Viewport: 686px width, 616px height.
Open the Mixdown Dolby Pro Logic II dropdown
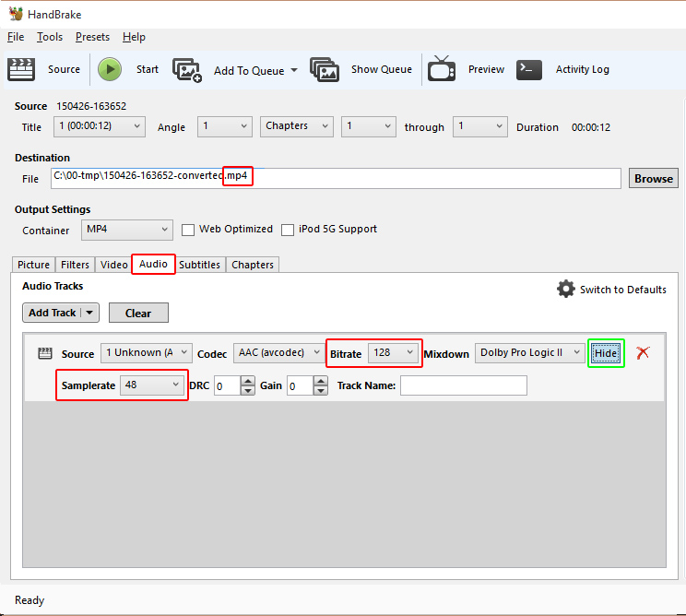coord(530,352)
